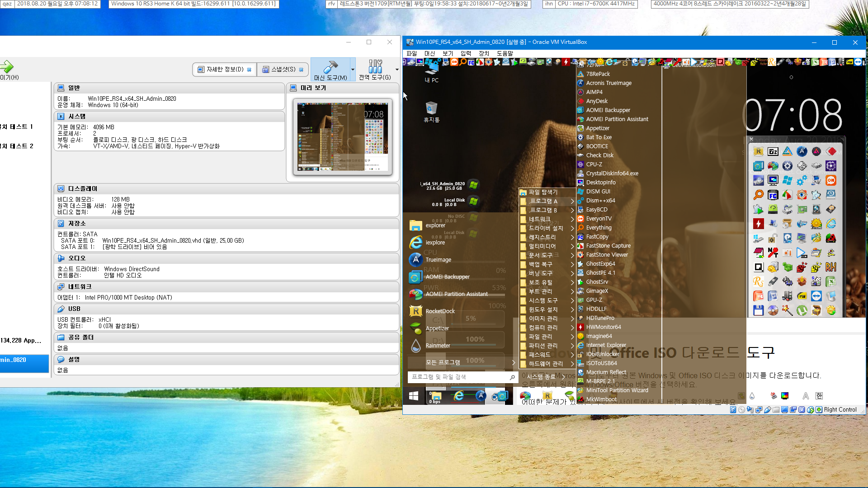Click Internet Explorer icon in the dock panel

point(831,224)
